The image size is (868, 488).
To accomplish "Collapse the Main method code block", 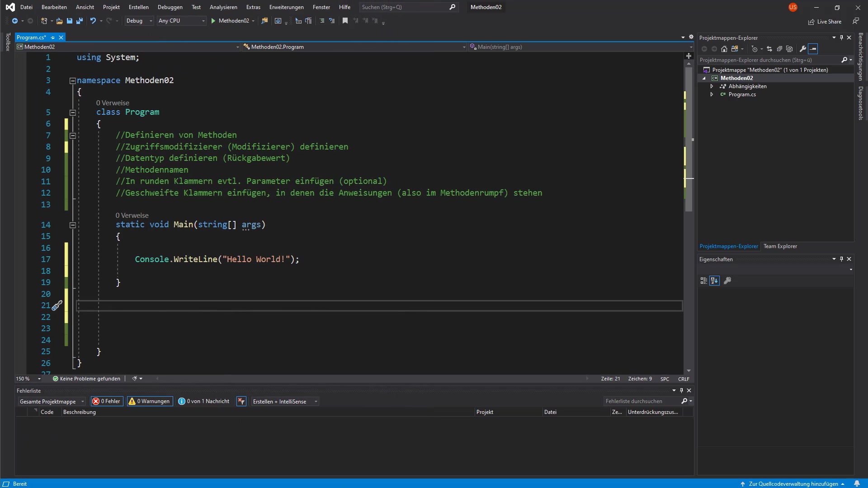I will point(73,225).
